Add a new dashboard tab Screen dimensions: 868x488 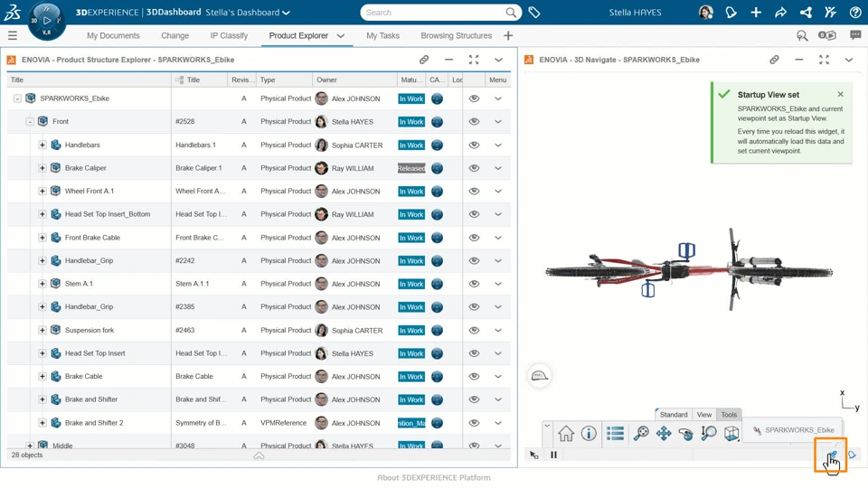pos(508,35)
